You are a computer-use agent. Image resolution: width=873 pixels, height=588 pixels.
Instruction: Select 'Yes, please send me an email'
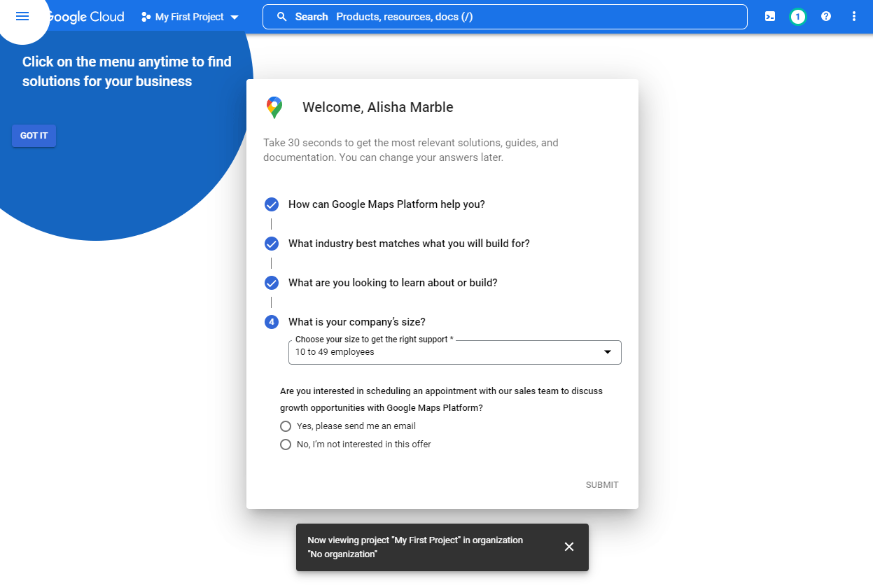coord(286,426)
